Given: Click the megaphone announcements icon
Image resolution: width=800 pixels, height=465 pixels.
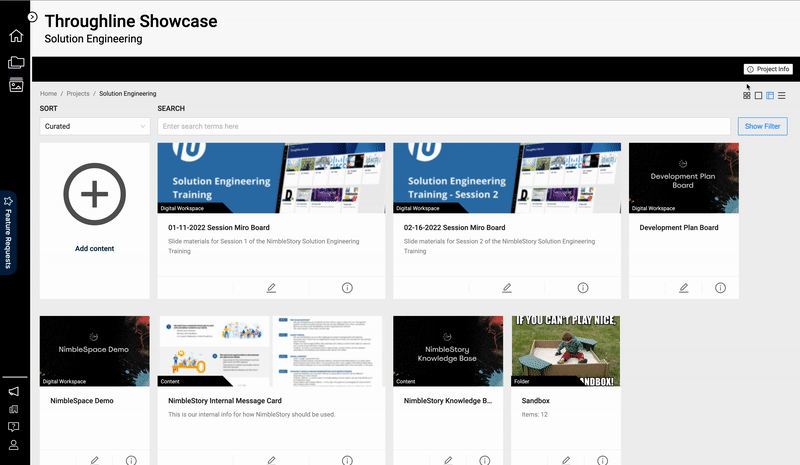Looking at the screenshot, I should pyautogui.click(x=15, y=391).
